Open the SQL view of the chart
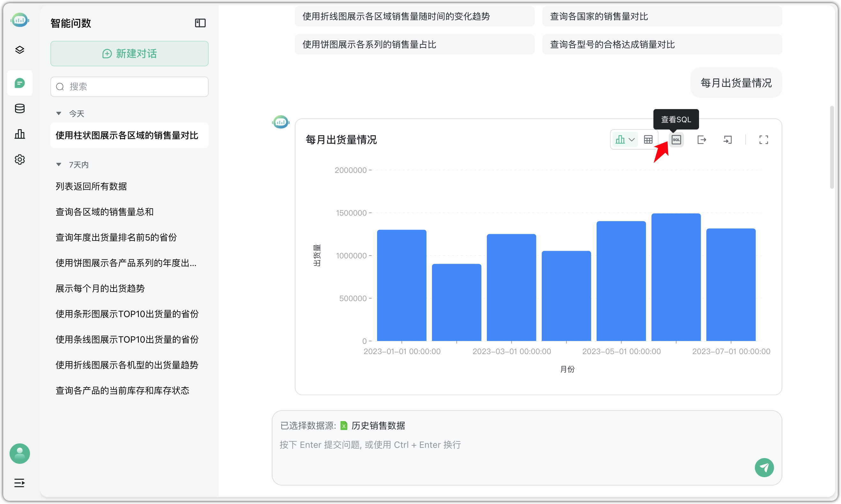 coord(676,140)
